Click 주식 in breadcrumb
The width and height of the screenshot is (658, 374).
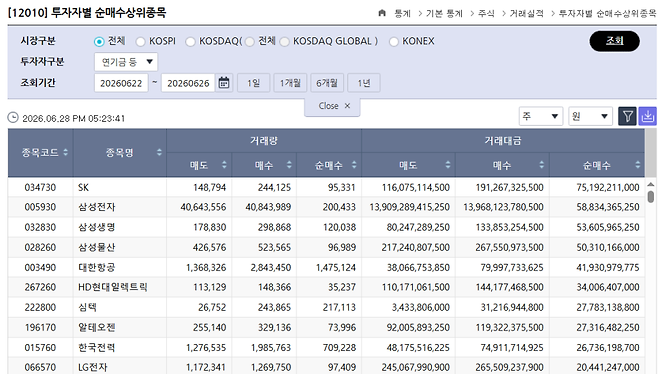[486, 13]
